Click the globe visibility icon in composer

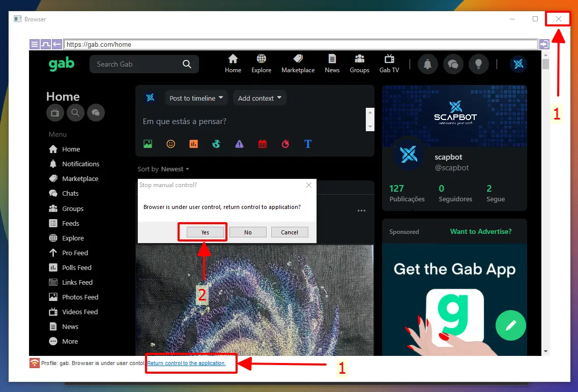pos(216,144)
